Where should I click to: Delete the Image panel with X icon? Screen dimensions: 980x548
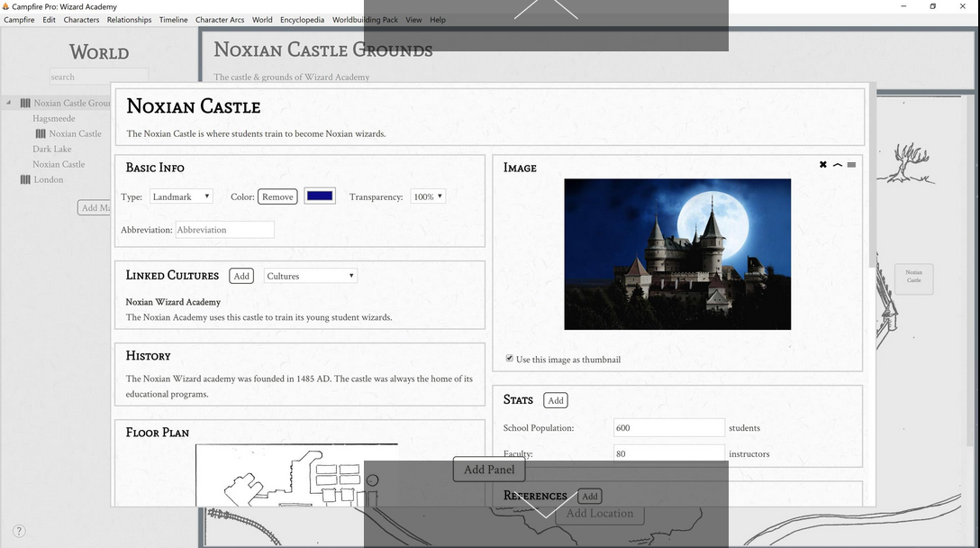(x=823, y=165)
